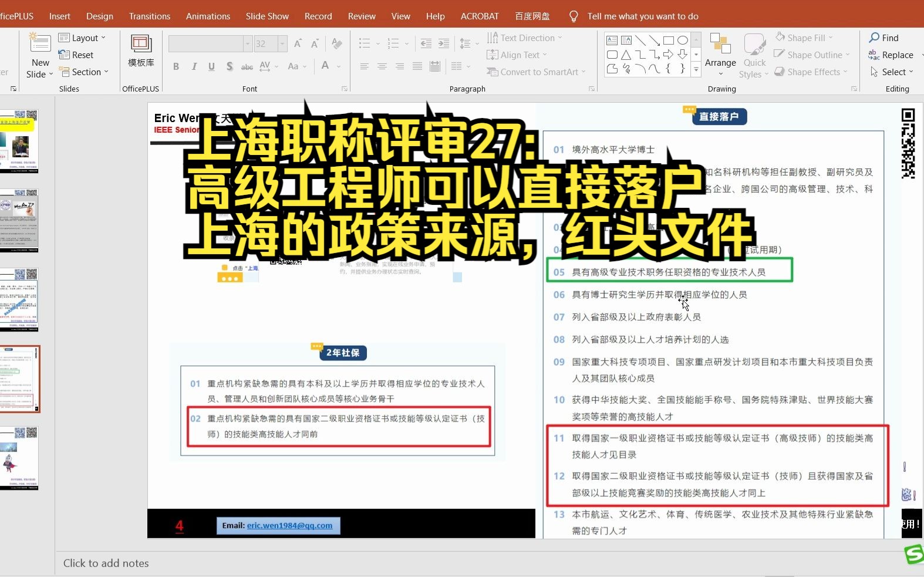This screenshot has height=577, width=924.
Task: Click the Find button
Action: (x=884, y=38)
